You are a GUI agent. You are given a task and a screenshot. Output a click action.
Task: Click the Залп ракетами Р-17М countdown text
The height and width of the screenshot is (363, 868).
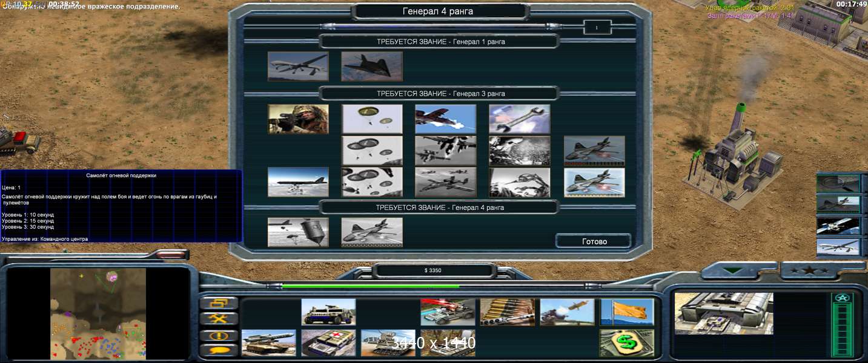pyautogui.click(x=750, y=16)
